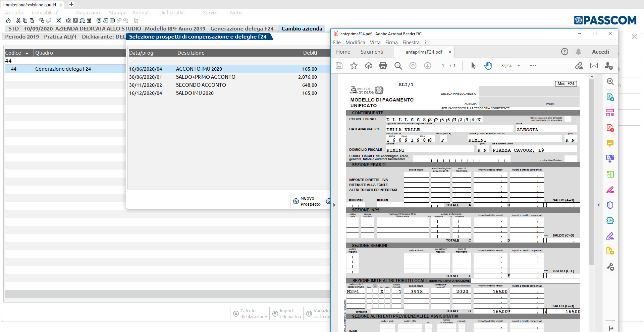Click the Descrizione column header
644x332 pixels.
[x=191, y=53]
